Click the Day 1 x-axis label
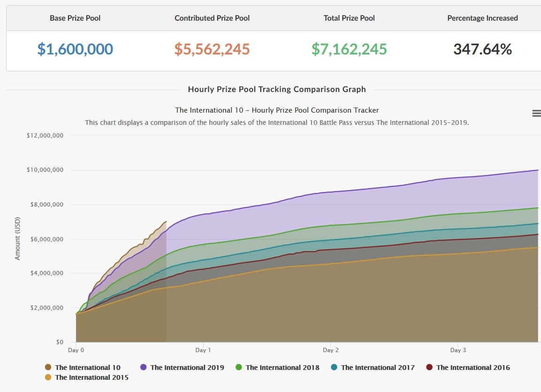 point(203,350)
